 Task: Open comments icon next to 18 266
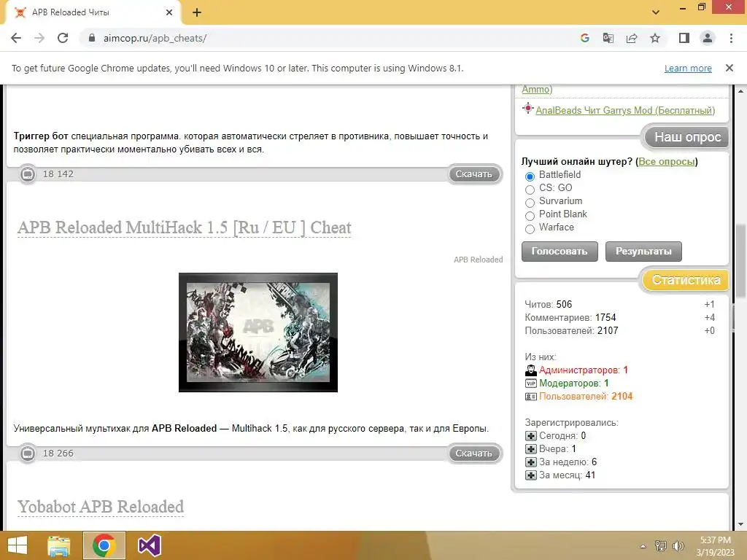(x=28, y=454)
